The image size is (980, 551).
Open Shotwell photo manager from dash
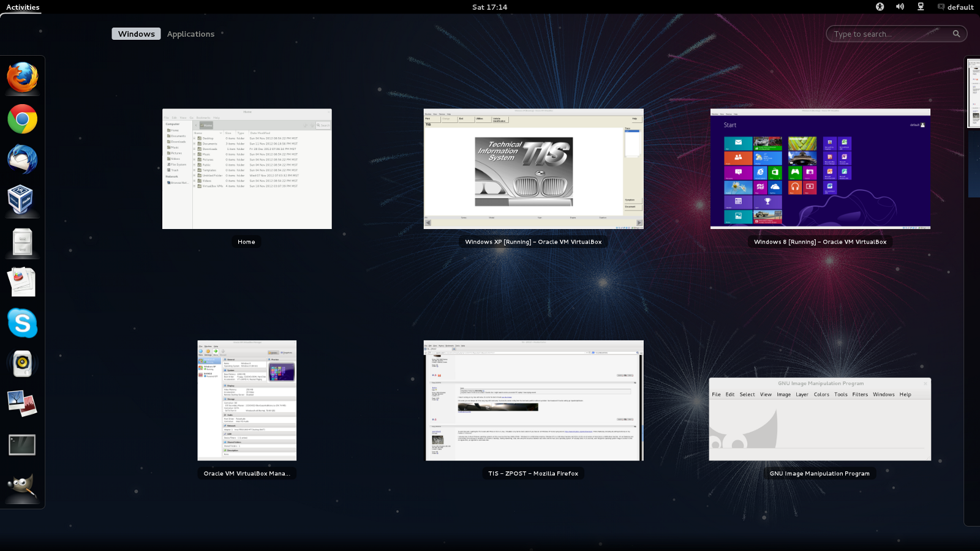click(23, 404)
